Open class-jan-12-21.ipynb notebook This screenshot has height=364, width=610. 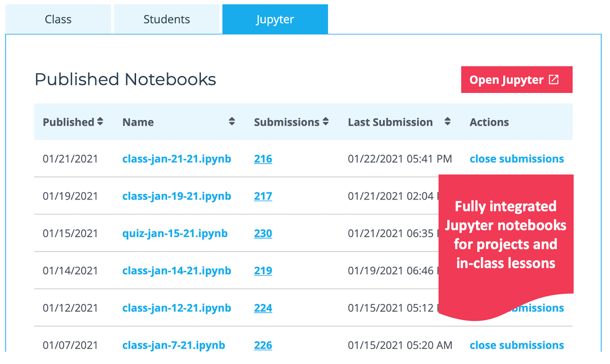(x=177, y=308)
